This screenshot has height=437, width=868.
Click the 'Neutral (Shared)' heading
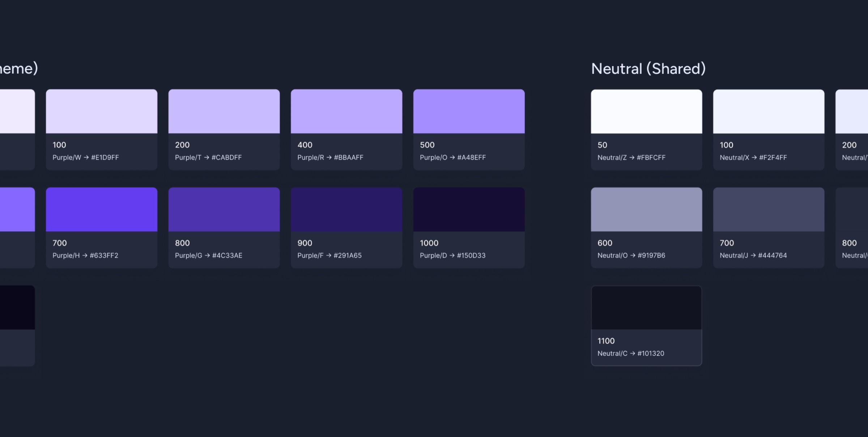pos(648,69)
